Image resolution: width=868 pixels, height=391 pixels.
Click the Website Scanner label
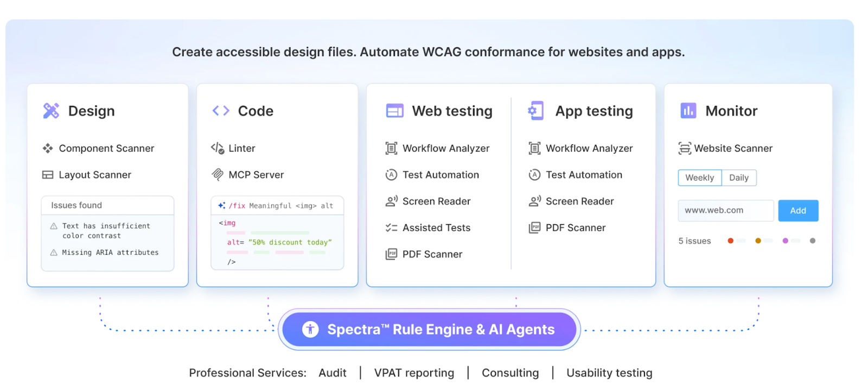click(733, 148)
